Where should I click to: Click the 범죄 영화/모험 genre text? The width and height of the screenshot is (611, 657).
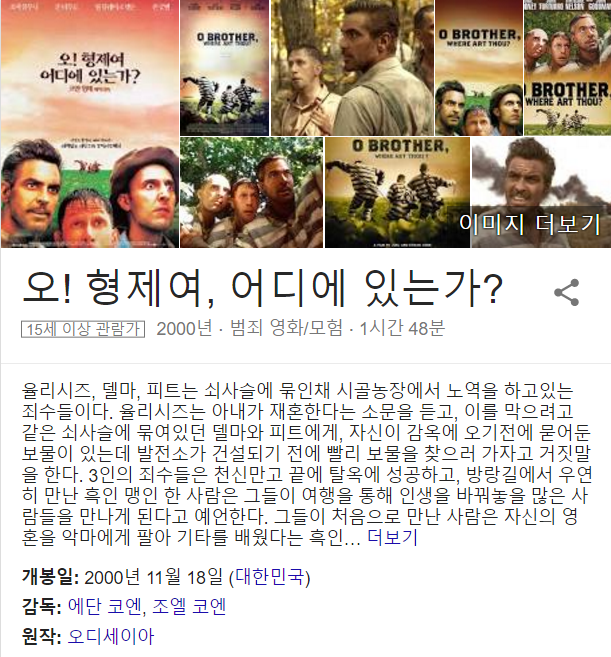click(x=287, y=328)
